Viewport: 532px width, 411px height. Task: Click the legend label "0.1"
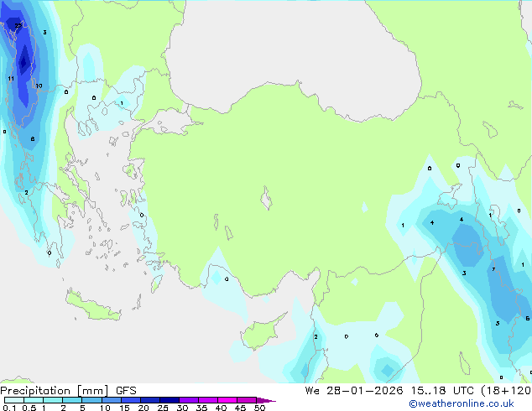tap(9, 408)
